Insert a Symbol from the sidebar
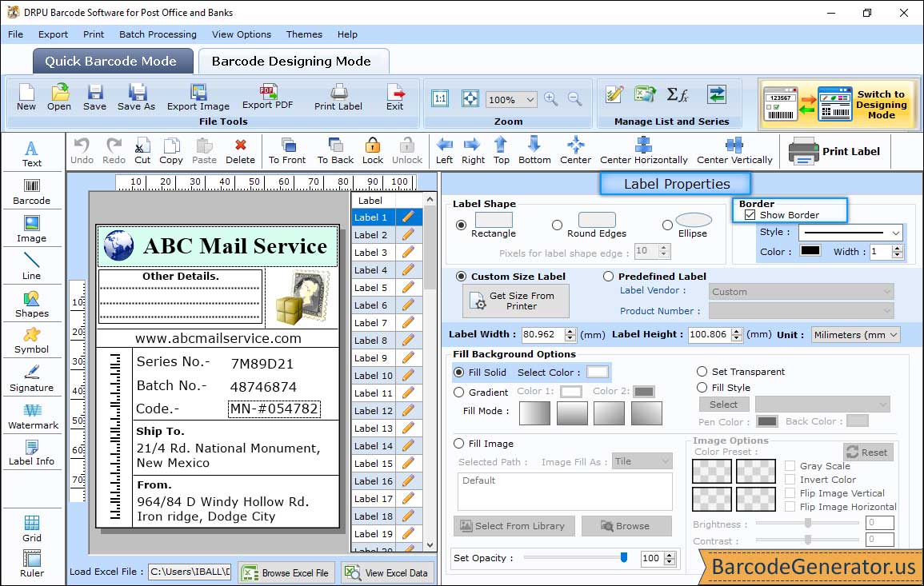924x586 pixels. point(32,341)
